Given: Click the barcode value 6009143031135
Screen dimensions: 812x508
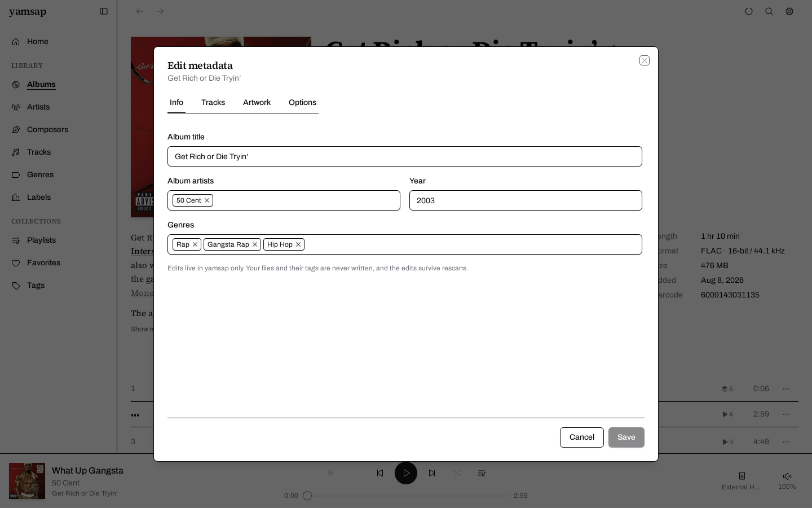Looking at the screenshot, I should (730, 295).
